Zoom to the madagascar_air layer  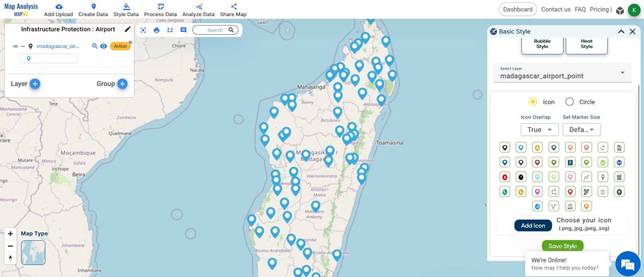point(95,46)
